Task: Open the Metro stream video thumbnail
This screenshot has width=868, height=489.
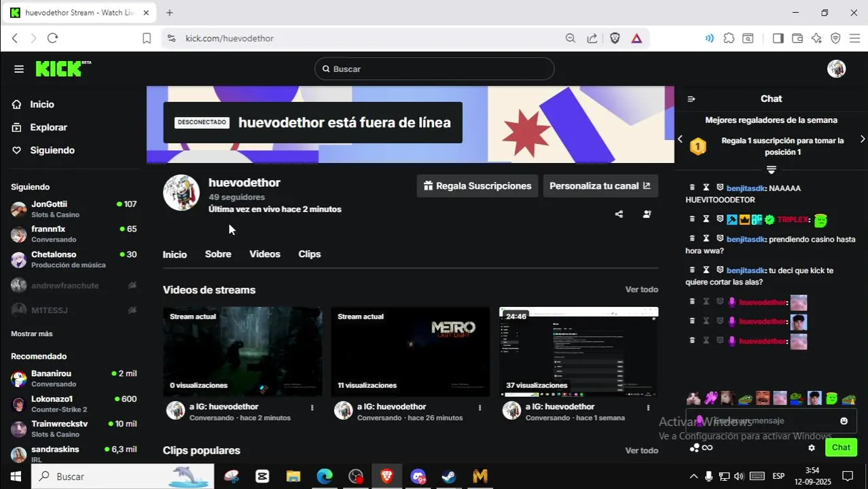Action: pyautogui.click(x=410, y=352)
